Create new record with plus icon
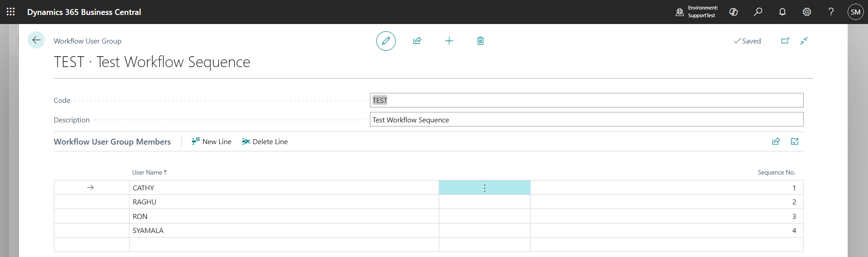This screenshot has height=257, width=868. pyautogui.click(x=449, y=41)
